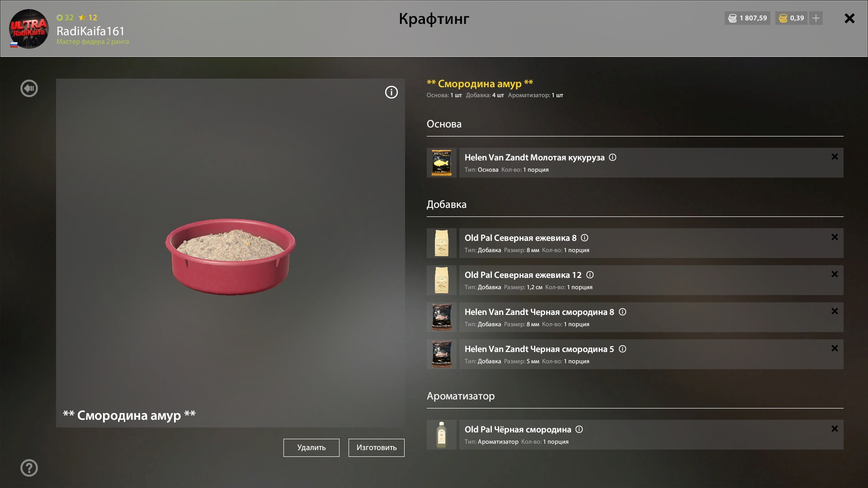This screenshot has height=488, width=868.
Task: Click the Изготовить button
Action: pos(376,447)
